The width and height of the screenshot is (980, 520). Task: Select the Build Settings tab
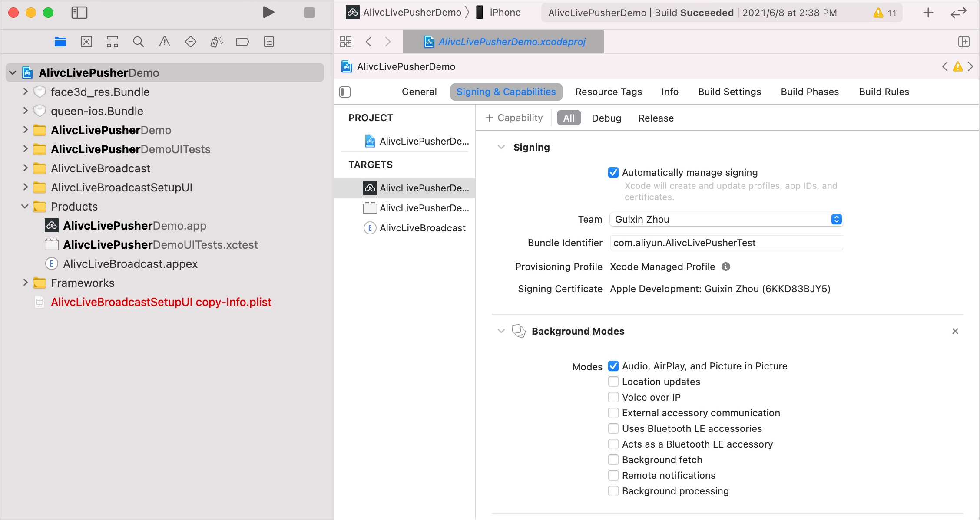728,91
